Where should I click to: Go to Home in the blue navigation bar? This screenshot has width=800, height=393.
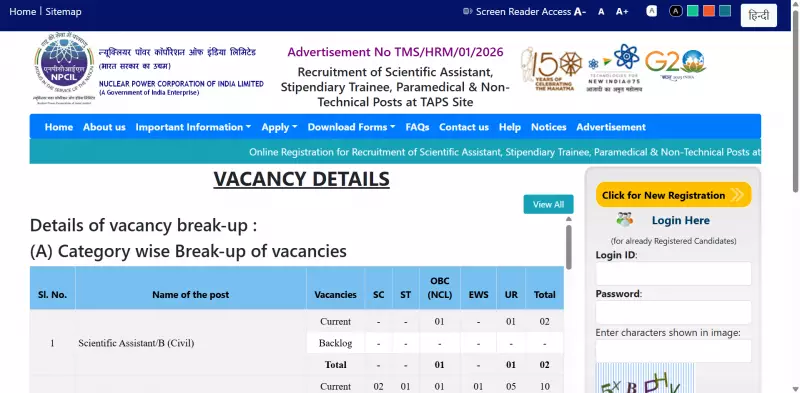tap(59, 127)
